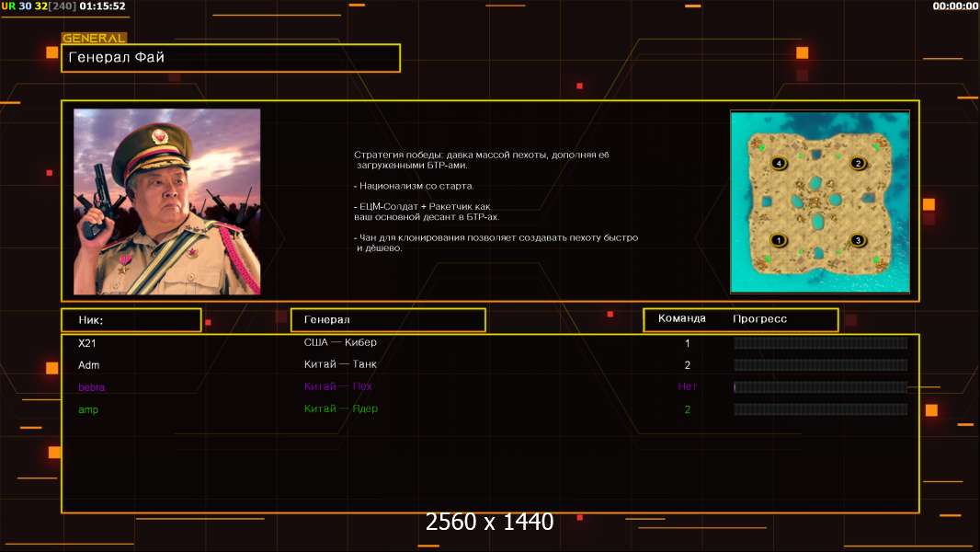Click X21's loading progress bar
Viewport: 980px width, 552px height.
(x=820, y=342)
